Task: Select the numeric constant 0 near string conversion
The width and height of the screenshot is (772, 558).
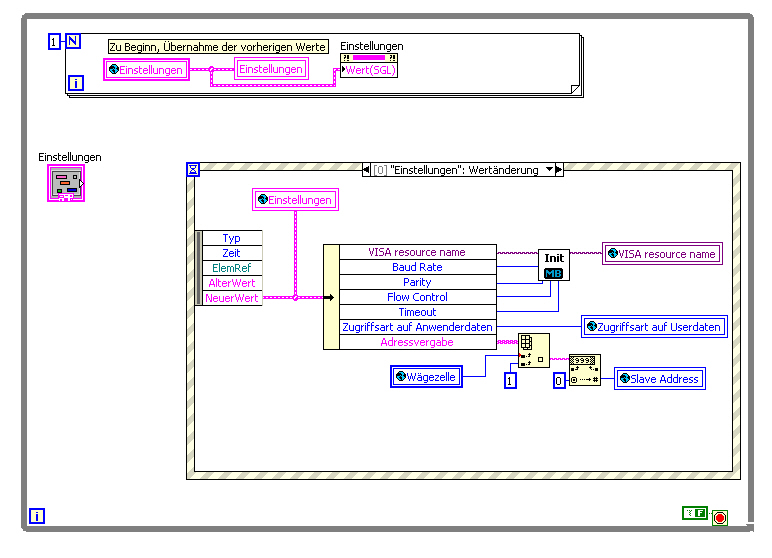Action: point(559,381)
